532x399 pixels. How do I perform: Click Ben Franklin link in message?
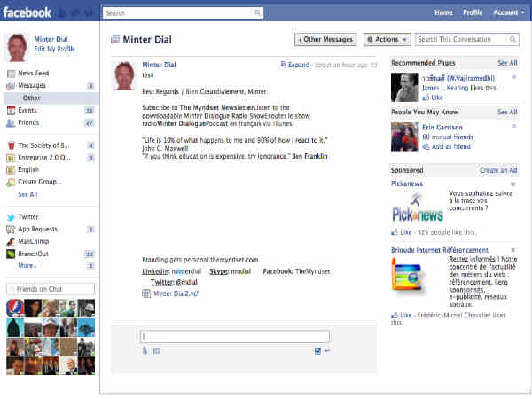pyautogui.click(x=309, y=156)
